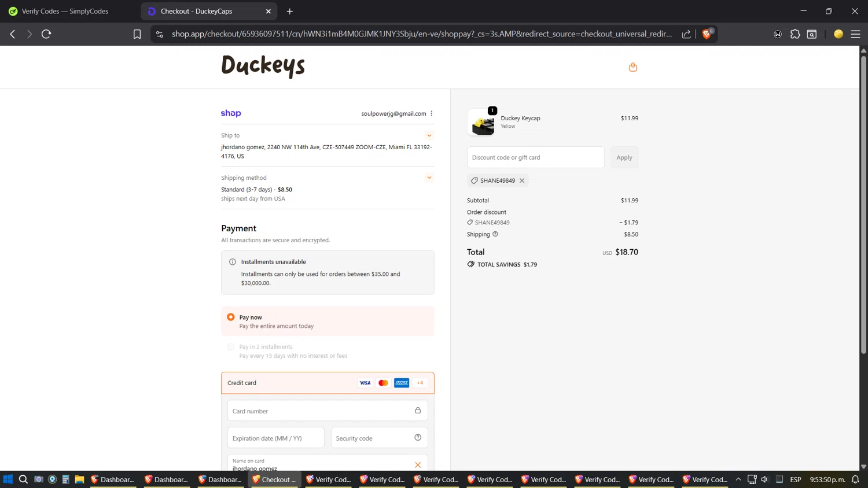The width and height of the screenshot is (868, 488).
Task: Click the ESP language indicator
Action: click(796, 479)
